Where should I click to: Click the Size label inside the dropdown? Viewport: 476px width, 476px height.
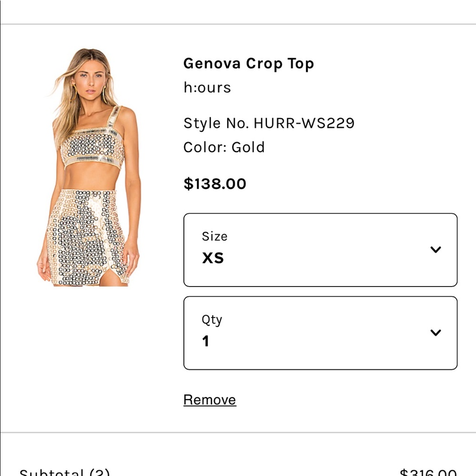click(215, 236)
